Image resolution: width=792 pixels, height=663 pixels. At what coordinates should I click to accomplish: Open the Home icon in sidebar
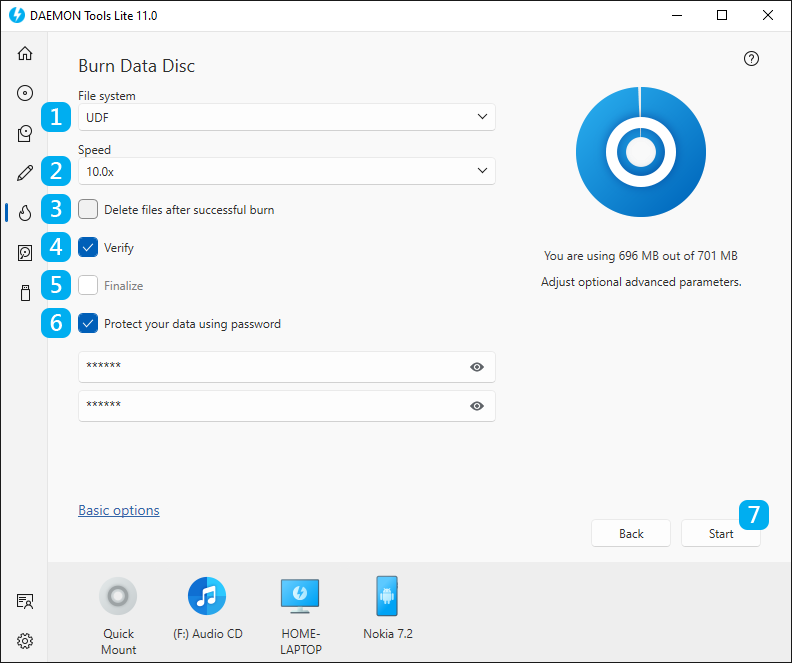25,53
